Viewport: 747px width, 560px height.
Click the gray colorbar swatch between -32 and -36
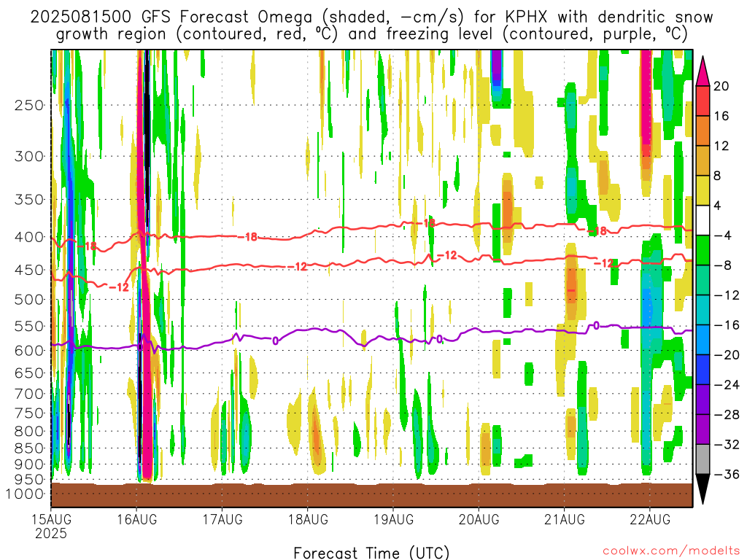point(703,459)
